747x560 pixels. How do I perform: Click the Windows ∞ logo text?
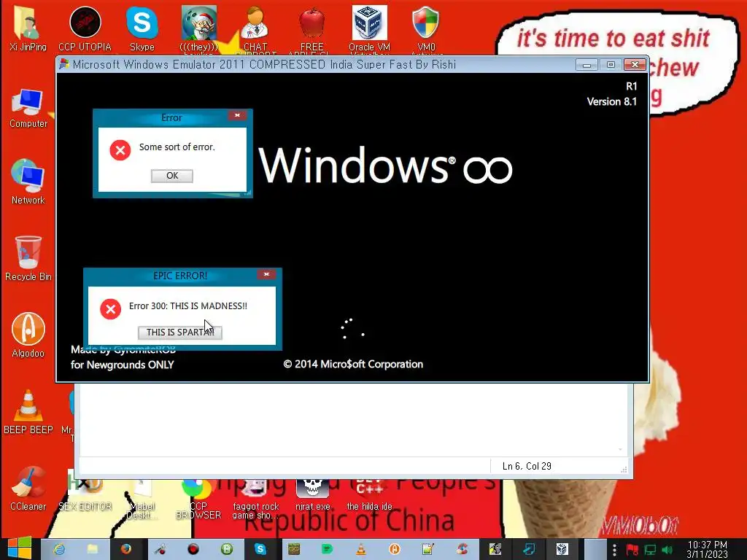(385, 166)
